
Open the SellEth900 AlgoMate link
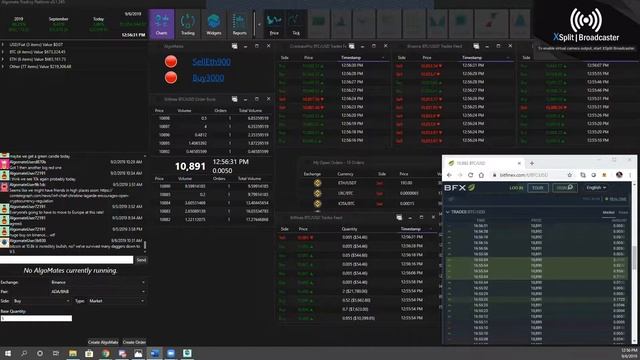[x=211, y=62]
